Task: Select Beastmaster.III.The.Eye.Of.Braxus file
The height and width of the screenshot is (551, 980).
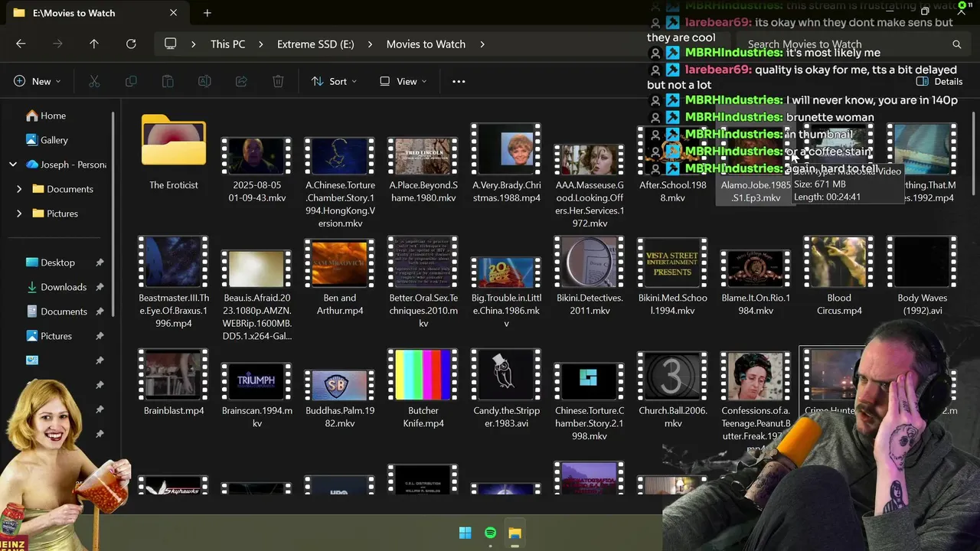Action: click(x=174, y=284)
